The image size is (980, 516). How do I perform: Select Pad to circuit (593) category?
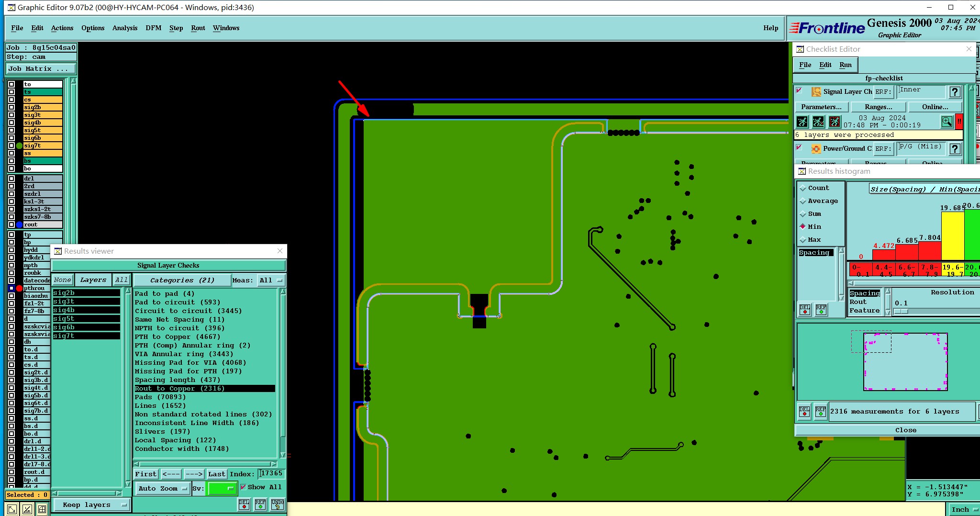coord(178,303)
